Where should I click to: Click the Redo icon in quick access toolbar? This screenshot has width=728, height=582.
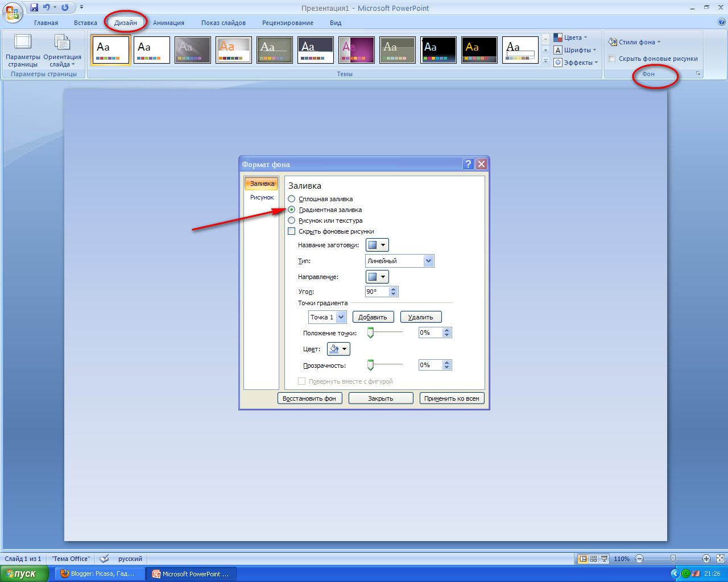click(x=65, y=7)
